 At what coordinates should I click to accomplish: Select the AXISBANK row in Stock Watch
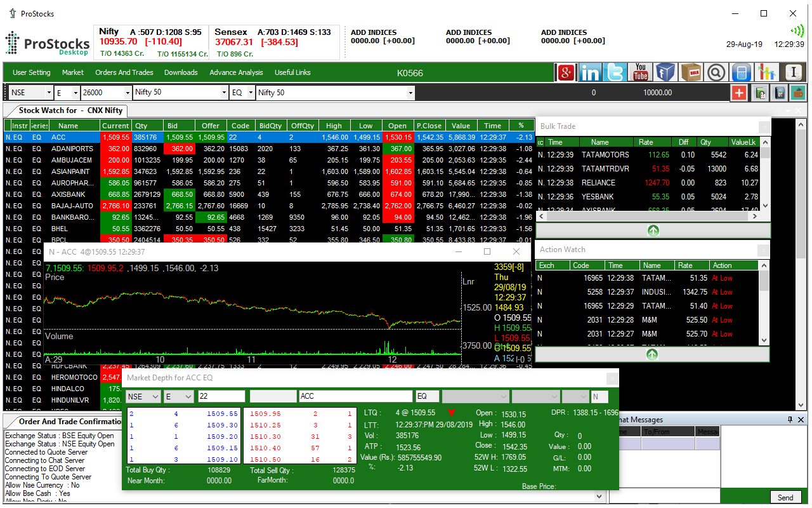tap(270, 194)
